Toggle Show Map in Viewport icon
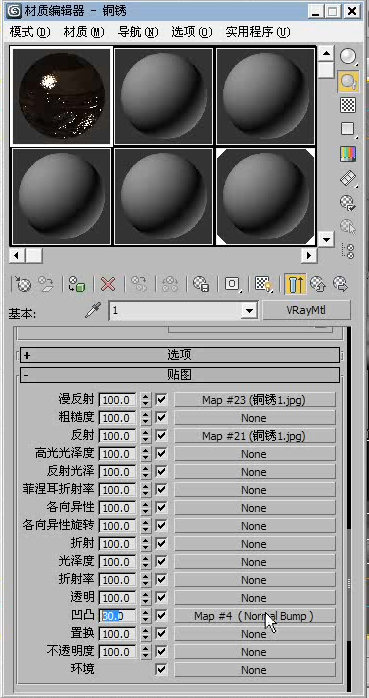Screen dimensions: 369x698 [264, 284]
